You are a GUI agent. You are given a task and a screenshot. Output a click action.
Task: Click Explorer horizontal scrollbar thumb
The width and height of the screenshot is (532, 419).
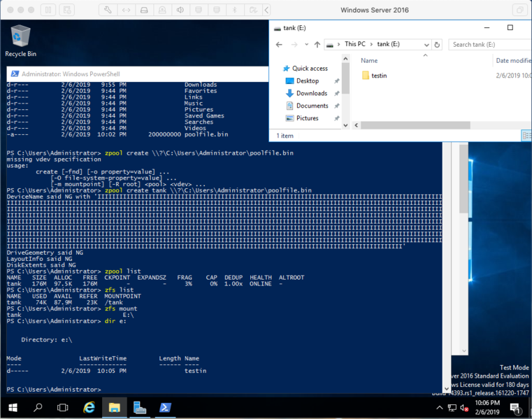point(415,125)
